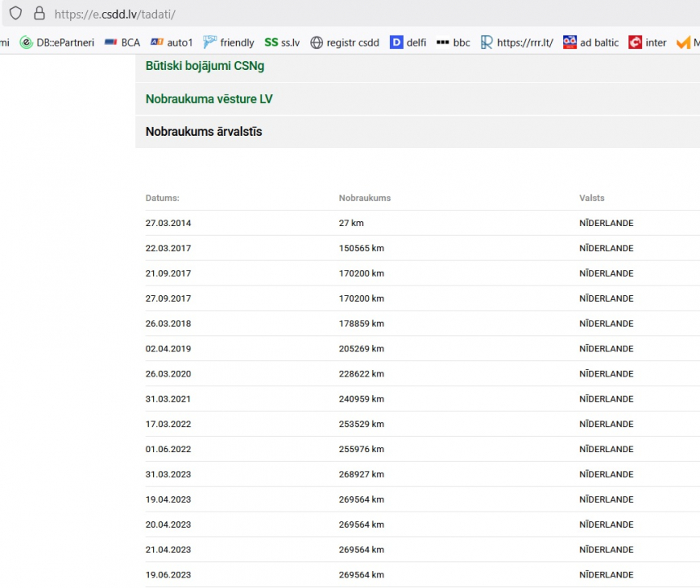Select date 22.03.2017
The height and width of the screenshot is (588, 700).
pyautogui.click(x=168, y=248)
